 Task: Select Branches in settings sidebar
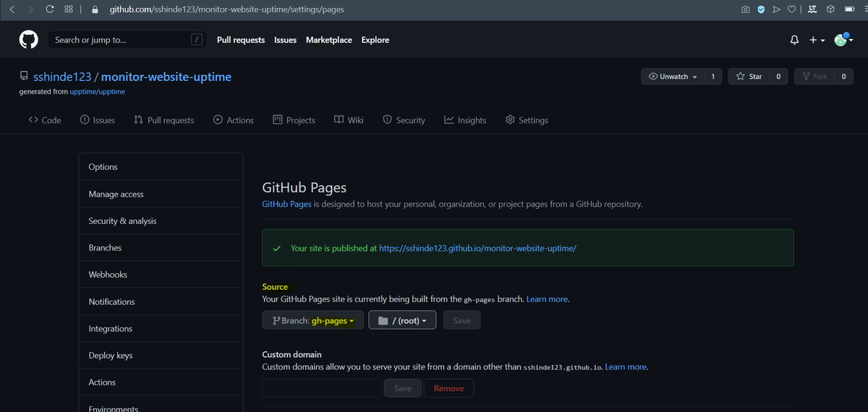click(x=161, y=247)
